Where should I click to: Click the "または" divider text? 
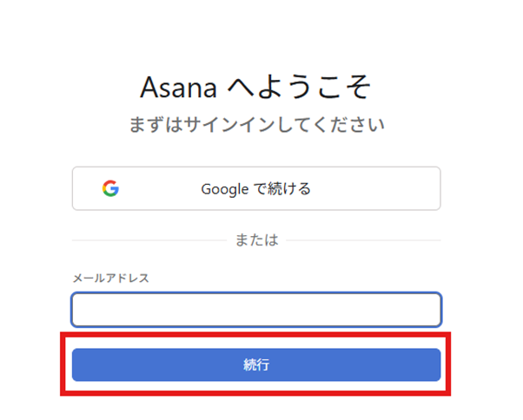point(256,240)
